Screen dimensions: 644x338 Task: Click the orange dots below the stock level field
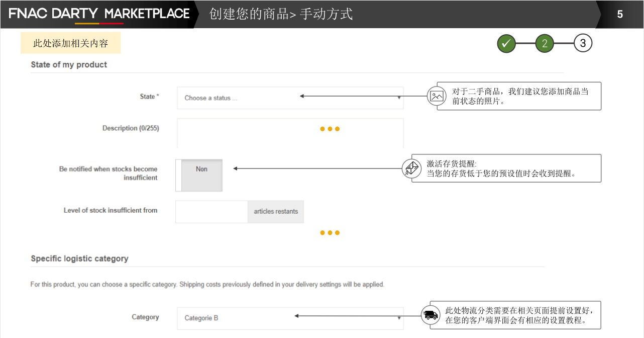pos(330,233)
